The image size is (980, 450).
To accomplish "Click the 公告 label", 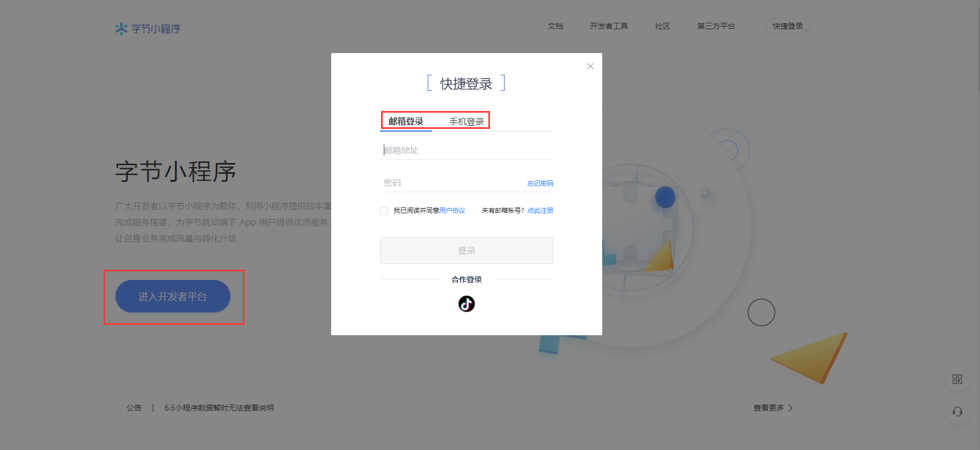I will [134, 408].
